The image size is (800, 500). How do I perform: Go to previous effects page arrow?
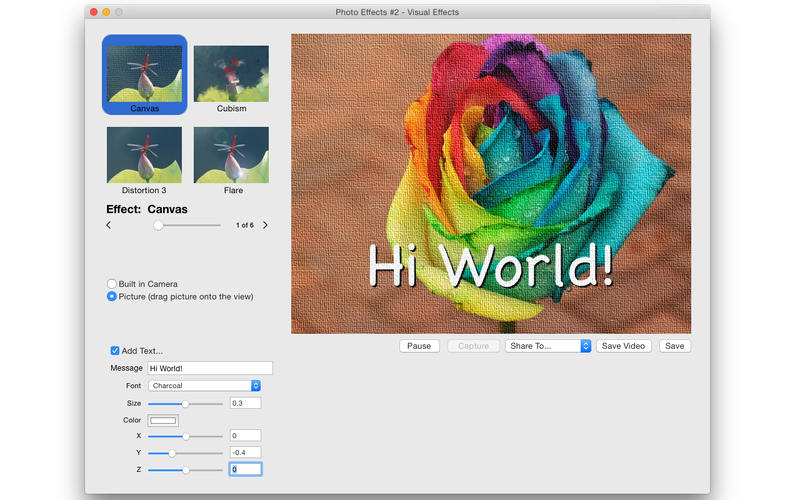(x=109, y=225)
